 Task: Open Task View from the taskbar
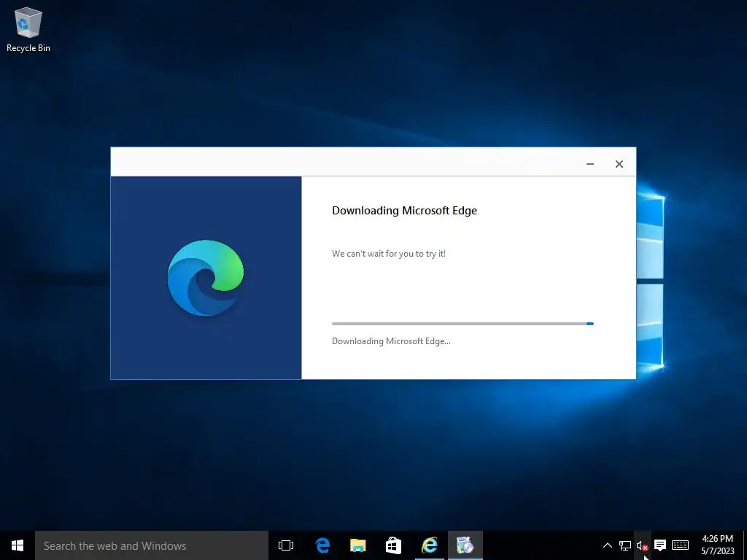coord(286,545)
